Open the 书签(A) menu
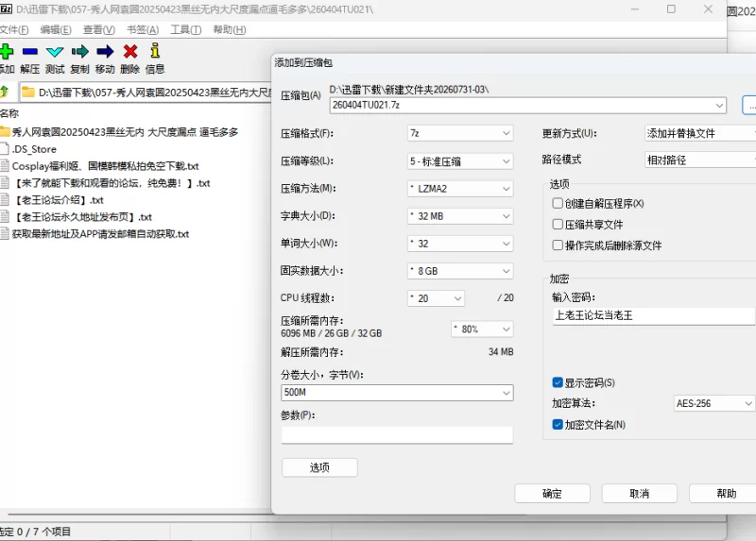This screenshot has width=756, height=541. click(x=143, y=30)
